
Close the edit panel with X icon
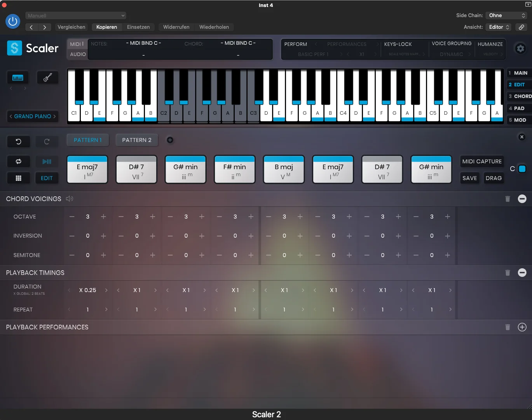[522, 137]
